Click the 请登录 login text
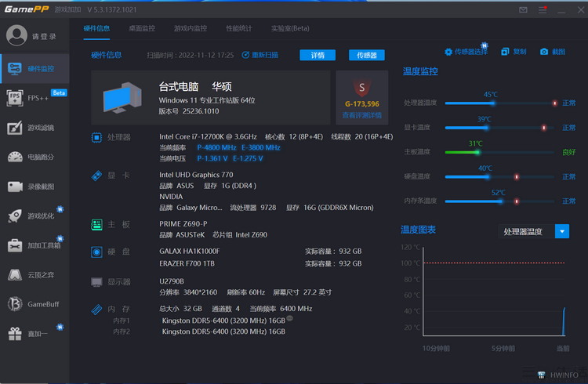This screenshot has height=384, width=588. [44, 36]
